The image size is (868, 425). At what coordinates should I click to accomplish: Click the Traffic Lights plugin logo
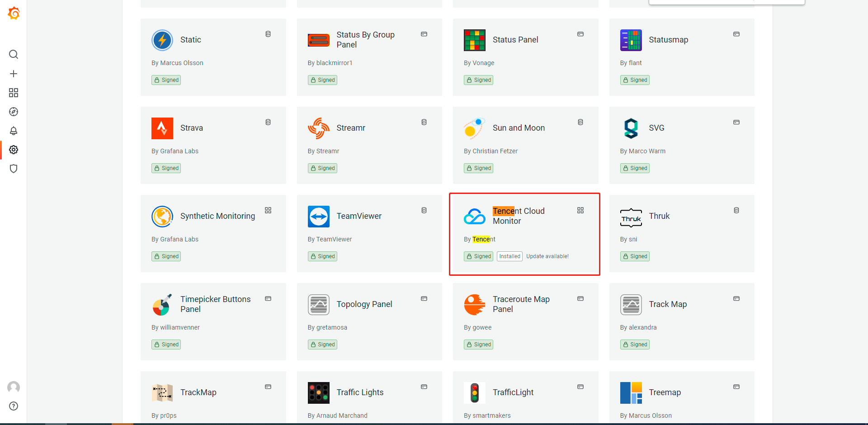319,392
